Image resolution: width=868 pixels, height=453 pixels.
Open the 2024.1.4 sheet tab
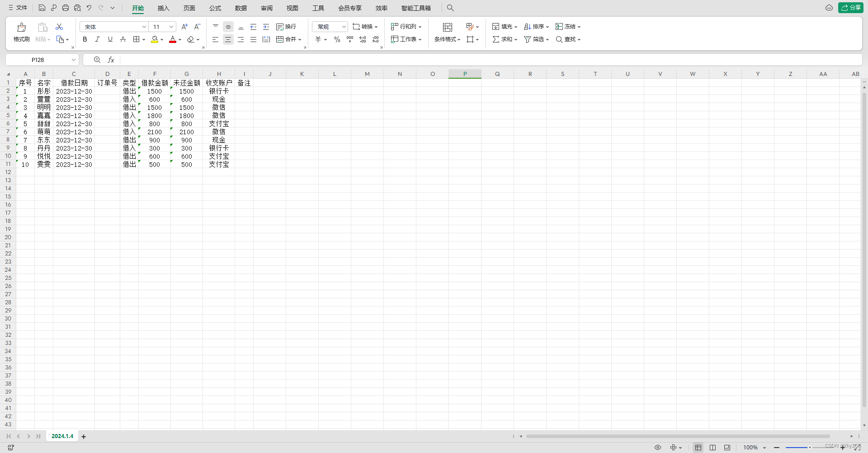[x=62, y=436]
